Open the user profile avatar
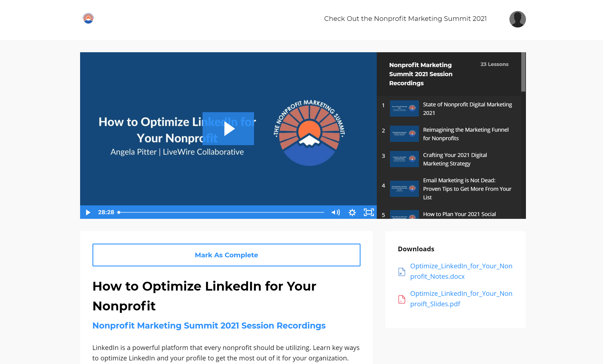The image size is (603, 364). coord(517,19)
